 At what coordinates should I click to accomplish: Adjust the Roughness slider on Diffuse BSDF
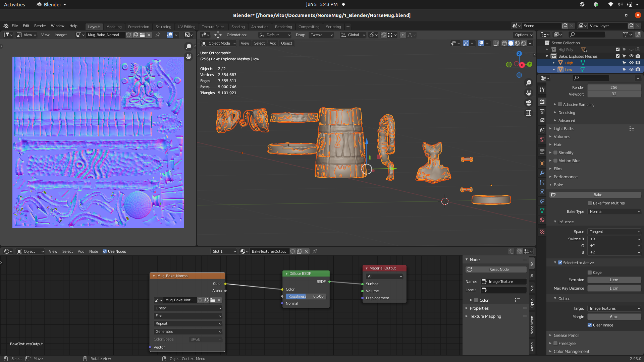coord(306,296)
